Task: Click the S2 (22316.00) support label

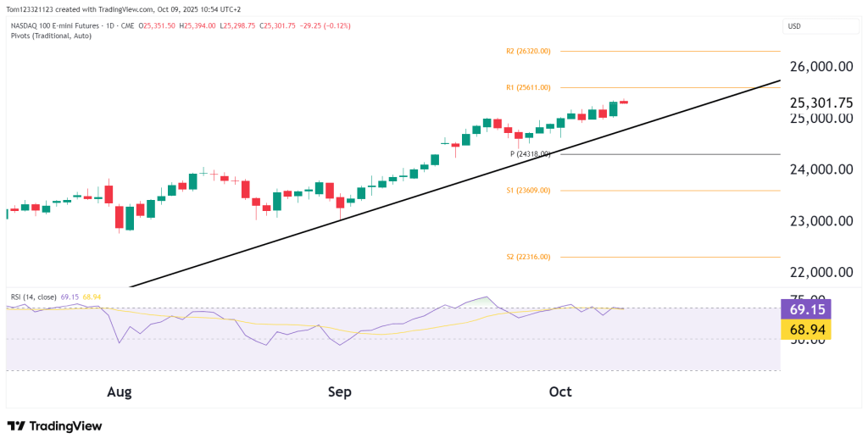Action: [528, 257]
